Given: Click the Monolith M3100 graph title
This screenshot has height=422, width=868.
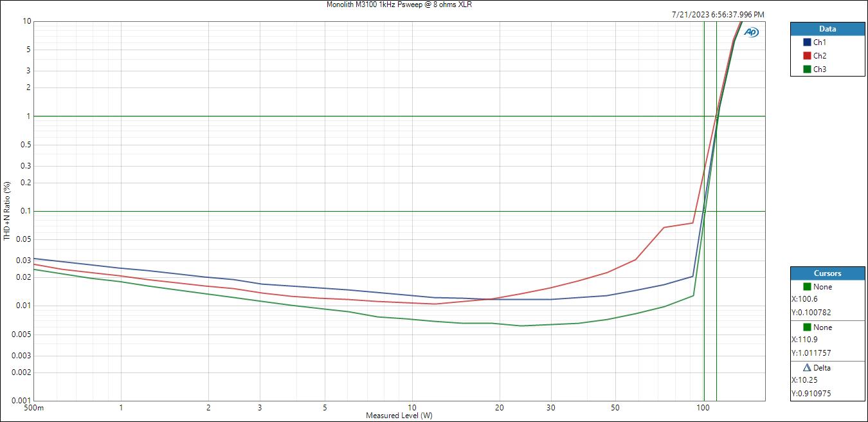Looking at the screenshot, I should 399,5.
